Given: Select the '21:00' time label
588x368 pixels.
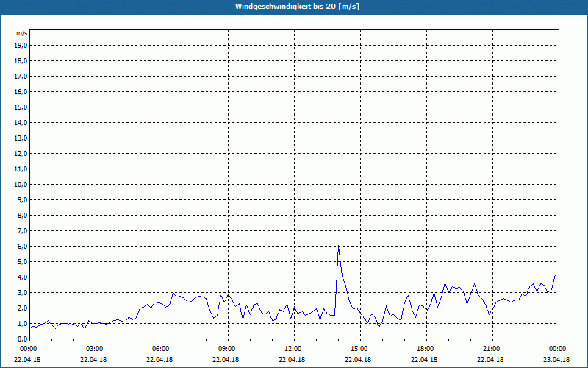Looking at the screenshot, I should pyautogui.click(x=492, y=349).
